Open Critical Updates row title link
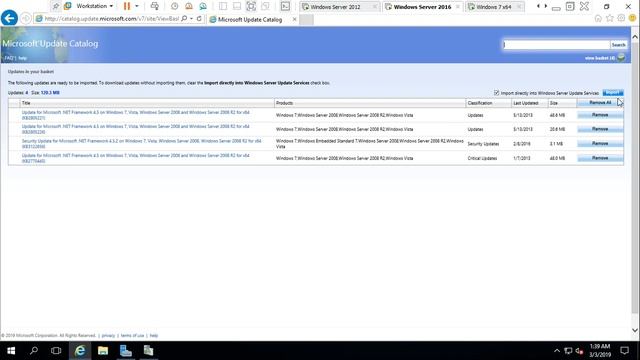This screenshot has width=640, height=360. coord(135,158)
